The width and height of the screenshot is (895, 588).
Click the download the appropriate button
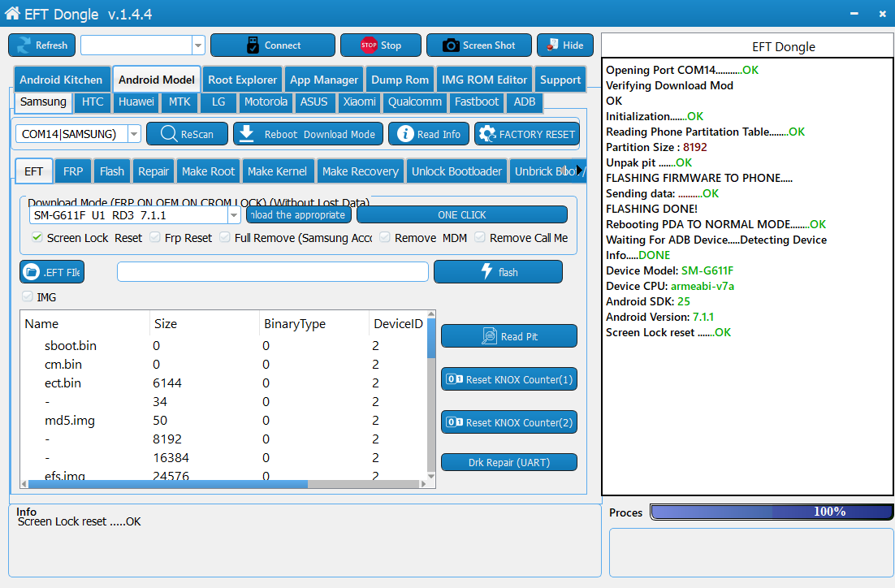(300, 214)
